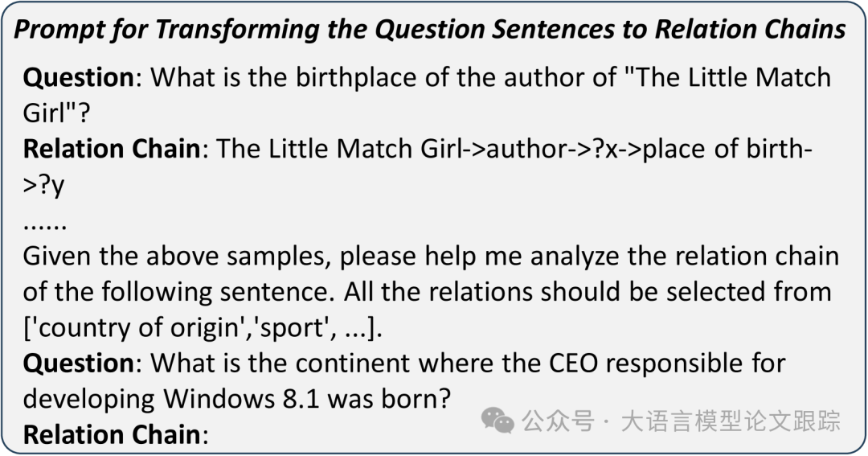Click the second bold "Question" label
This screenshot has height=456, width=868.
click(78, 363)
